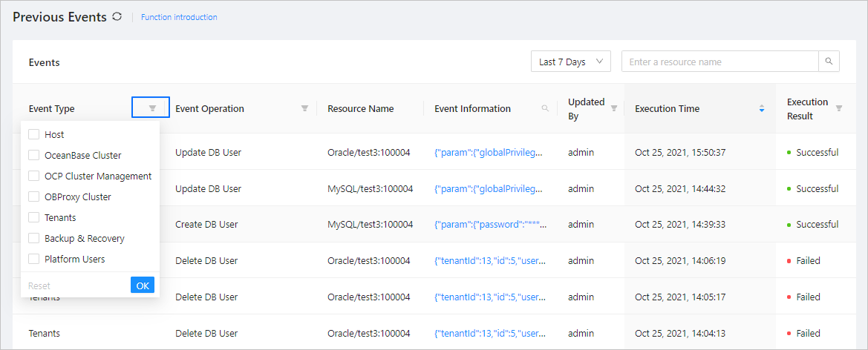Open the Updated By column filter

coord(614,108)
